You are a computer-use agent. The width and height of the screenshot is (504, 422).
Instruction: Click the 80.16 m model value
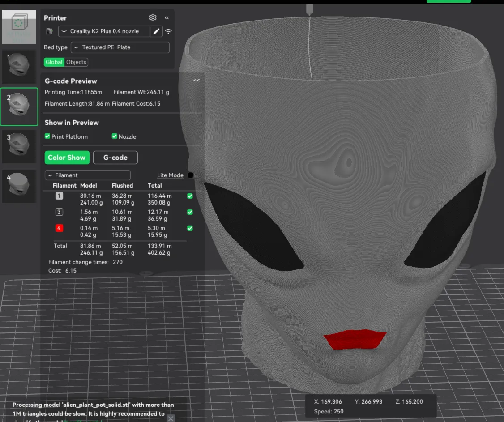coord(90,196)
